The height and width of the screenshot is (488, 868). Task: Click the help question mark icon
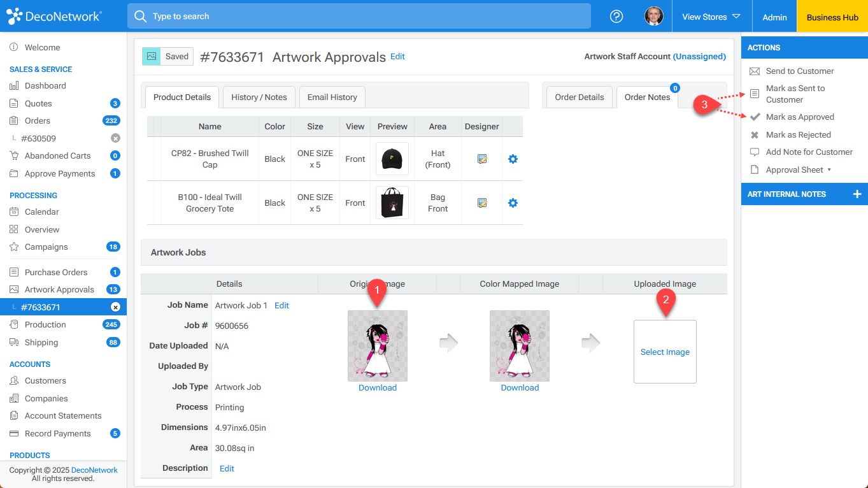coord(616,17)
